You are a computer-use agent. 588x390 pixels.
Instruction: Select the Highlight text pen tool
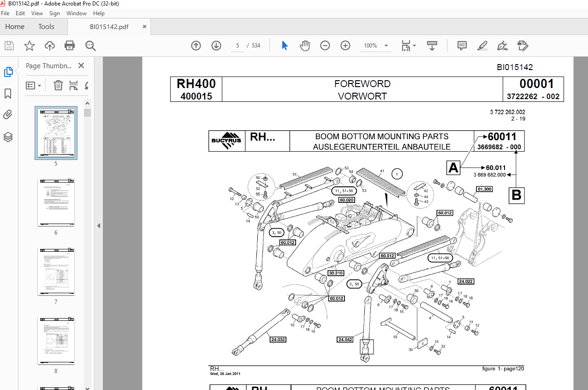482,46
